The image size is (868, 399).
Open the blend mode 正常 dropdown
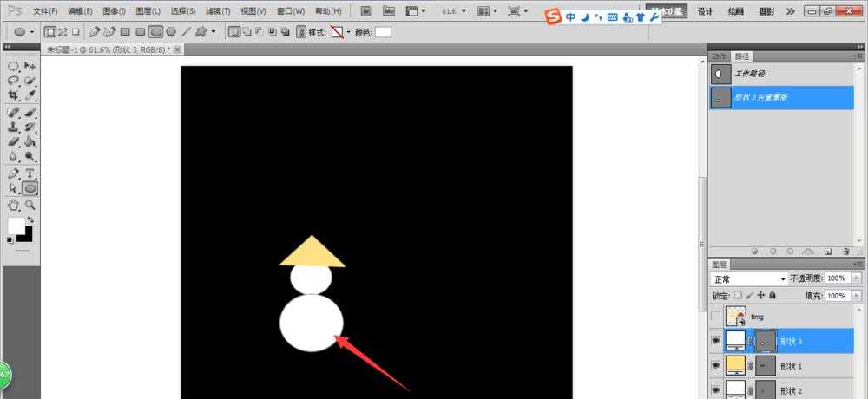748,279
